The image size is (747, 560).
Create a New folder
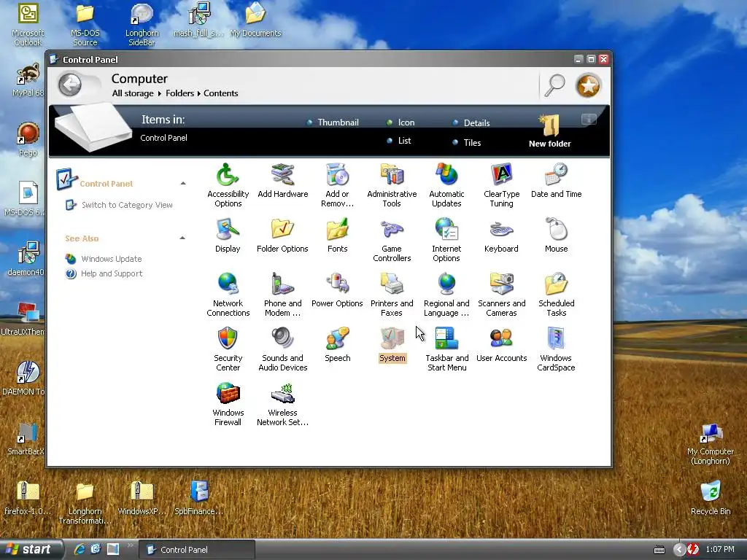pos(549,131)
